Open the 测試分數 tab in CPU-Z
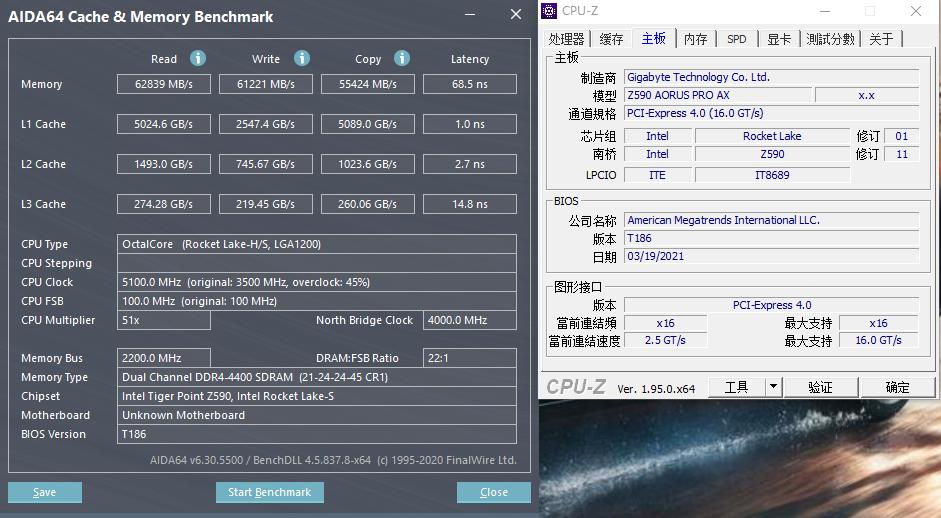 pos(830,40)
